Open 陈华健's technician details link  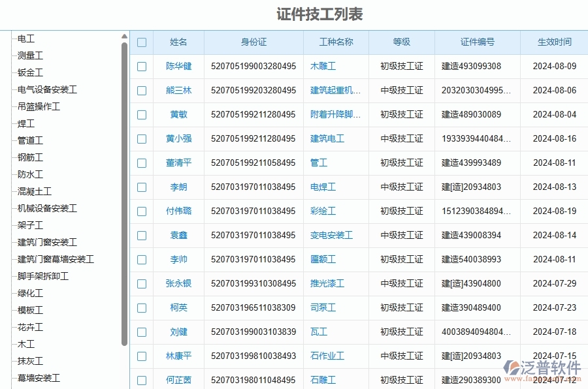(x=178, y=66)
